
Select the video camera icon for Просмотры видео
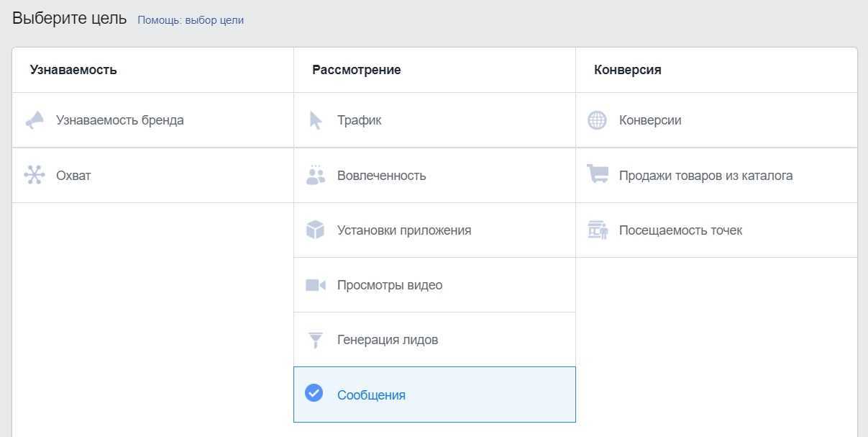tap(316, 285)
